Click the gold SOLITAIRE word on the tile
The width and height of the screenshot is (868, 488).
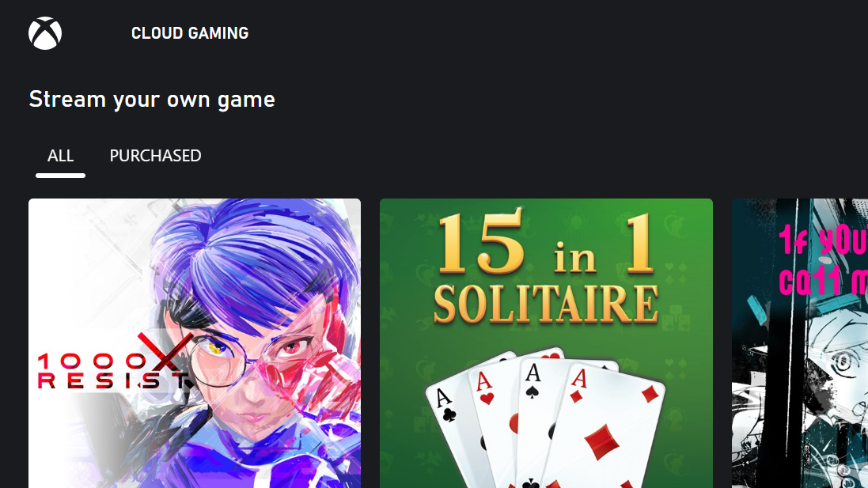click(547, 305)
